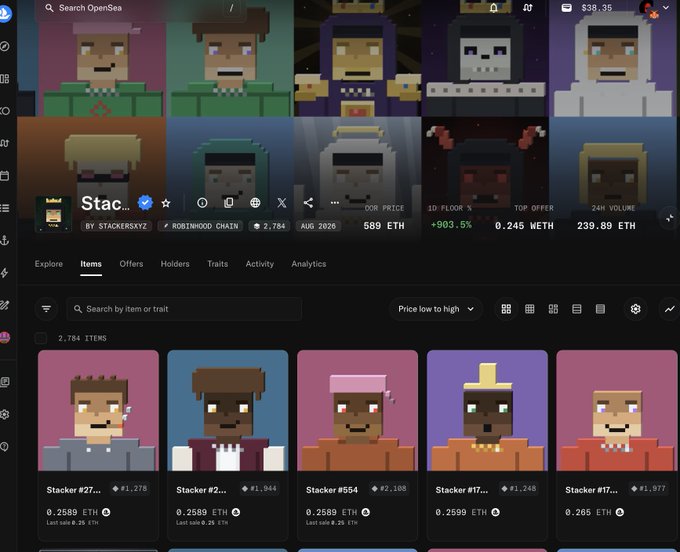Open the anchor icon in sidebar
680x552 pixels.
click(4, 241)
